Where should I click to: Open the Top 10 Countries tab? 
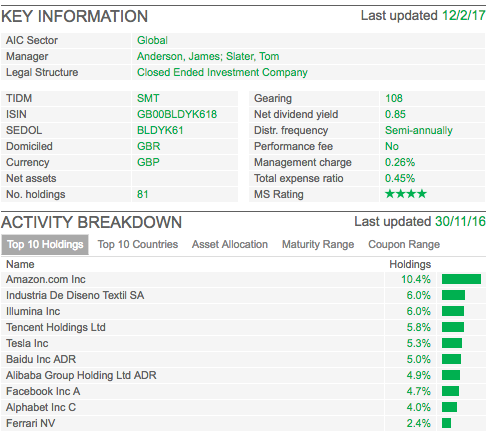[138, 245]
